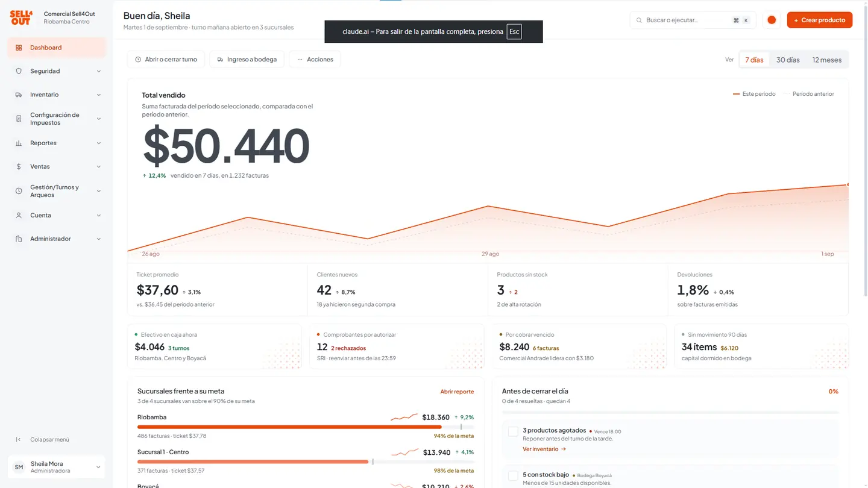
Task: Click the Dashboard grid icon
Action: (x=19, y=48)
